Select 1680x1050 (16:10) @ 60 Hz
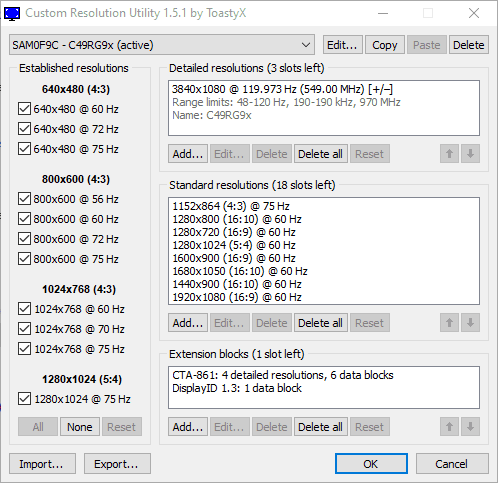This screenshot has width=498, height=483. coord(324,271)
